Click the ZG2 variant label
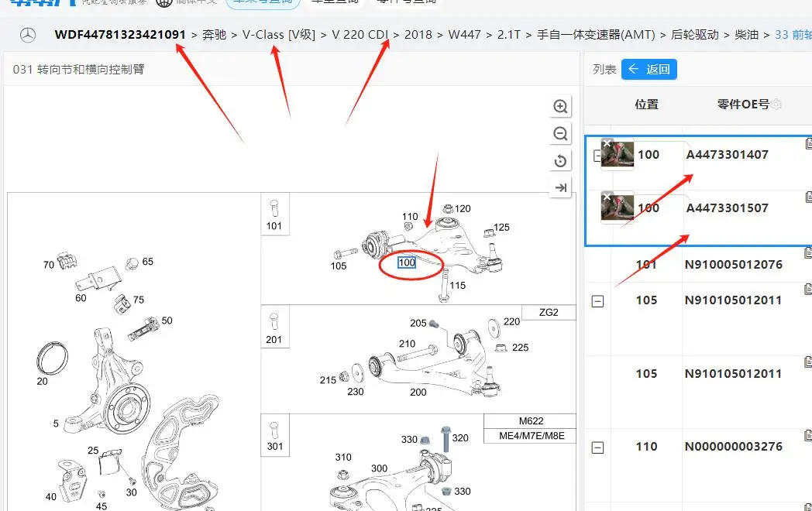The height and width of the screenshot is (511, 812). pos(549,313)
